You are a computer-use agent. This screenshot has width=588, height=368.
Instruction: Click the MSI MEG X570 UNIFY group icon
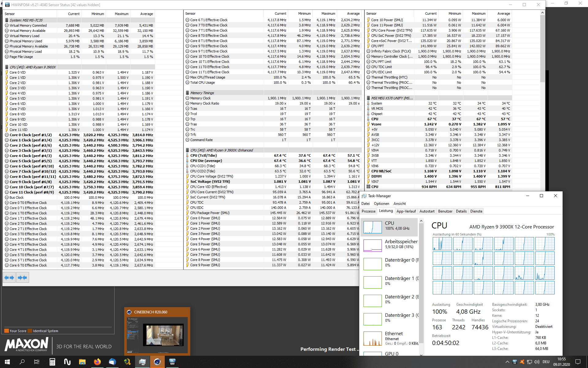point(368,98)
